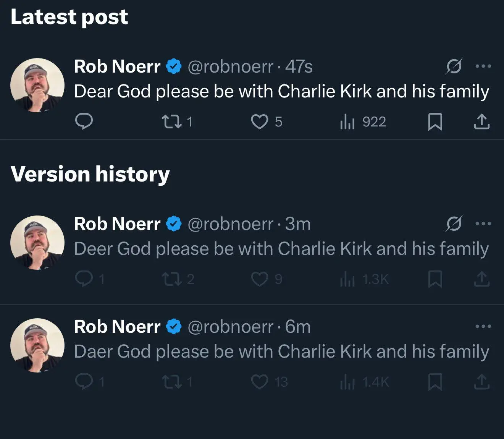
Task: Open Rob Noerr name on the 6m version
Action: point(117,327)
